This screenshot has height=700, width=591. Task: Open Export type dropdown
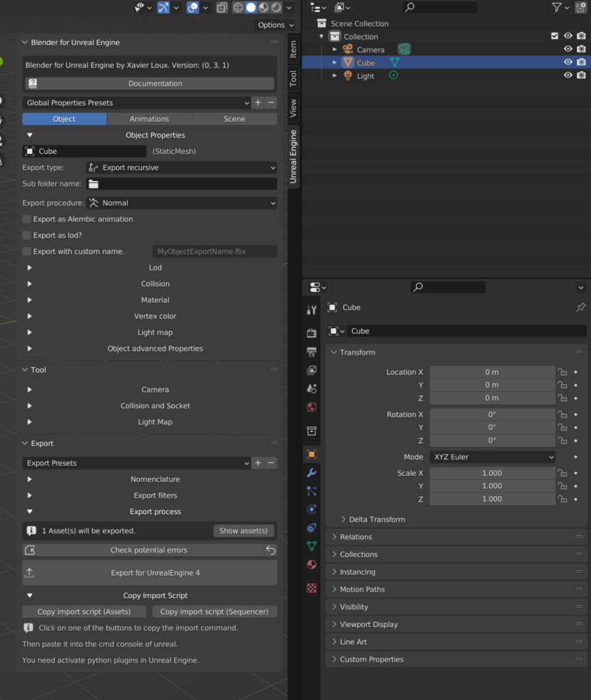coord(182,167)
